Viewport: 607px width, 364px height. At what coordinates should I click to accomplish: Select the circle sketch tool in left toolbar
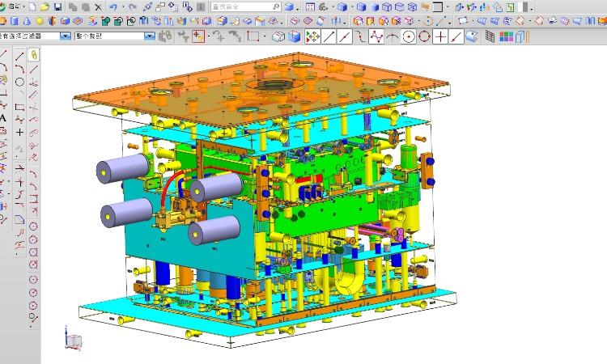[19, 81]
